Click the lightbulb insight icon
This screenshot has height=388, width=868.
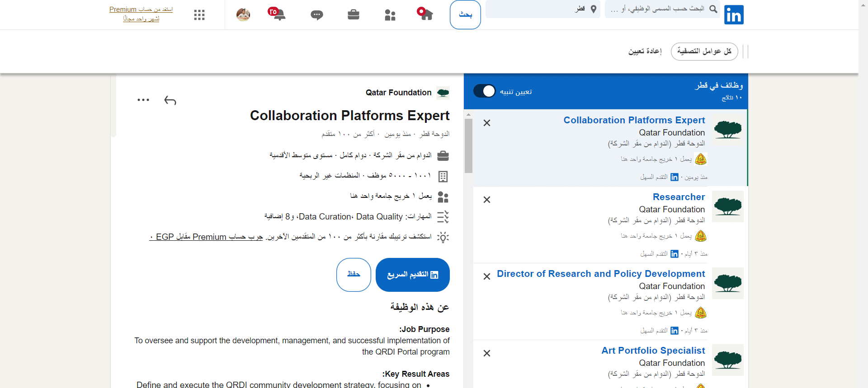pos(443,237)
